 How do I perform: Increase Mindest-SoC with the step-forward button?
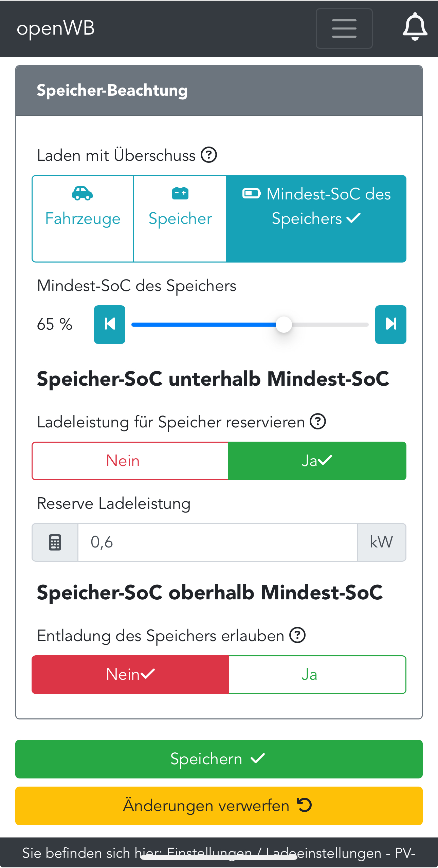[x=390, y=324]
